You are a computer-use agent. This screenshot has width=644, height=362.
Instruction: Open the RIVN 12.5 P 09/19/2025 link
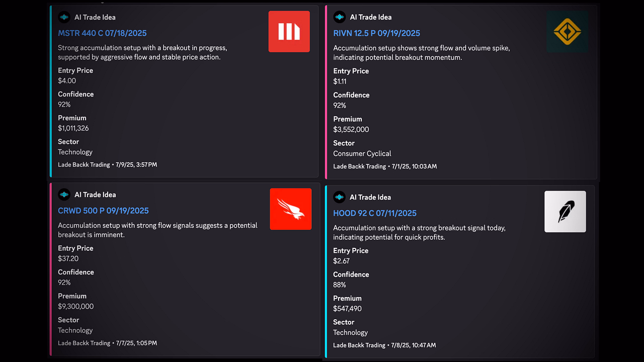376,33
